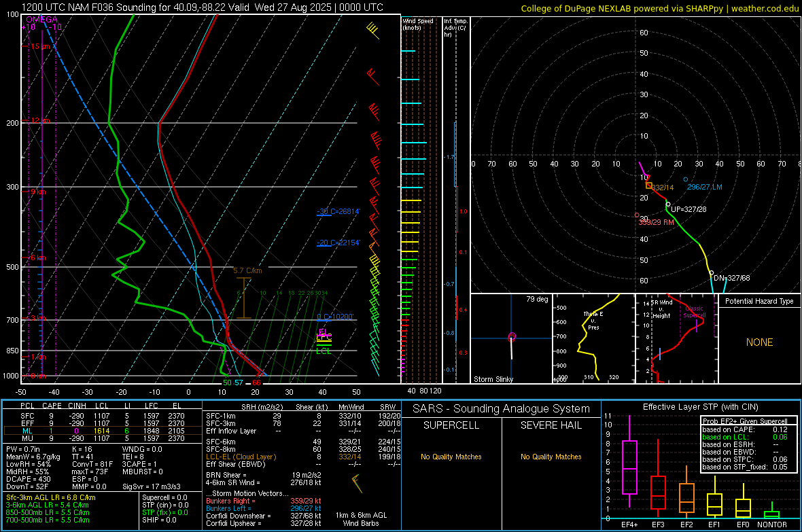The width and height of the screenshot is (802, 532).
Task: Click the SFC-6km shear row
Action: [x=303, y=442]
